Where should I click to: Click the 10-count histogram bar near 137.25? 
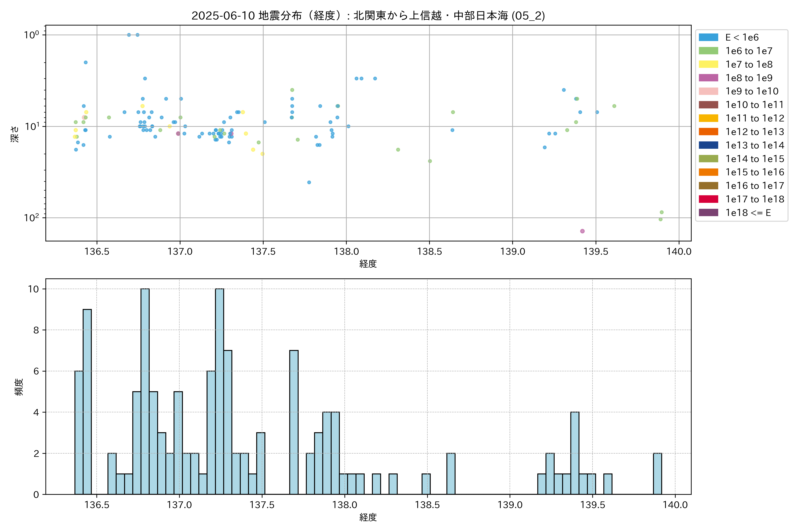pos(219,391)
